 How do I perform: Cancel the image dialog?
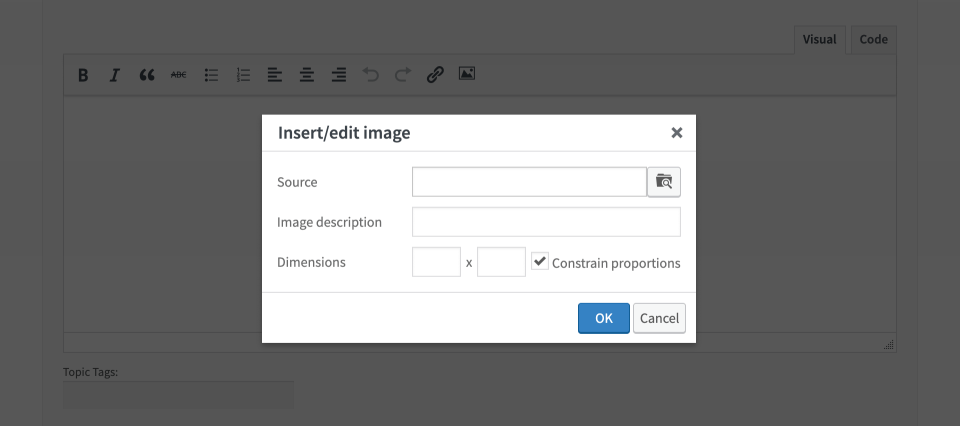coord(659,318)
